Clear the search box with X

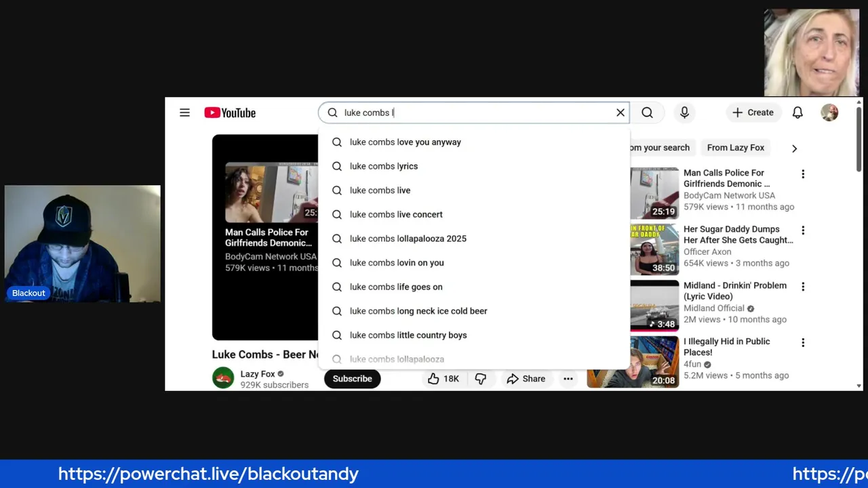click(x=620, y=113)
